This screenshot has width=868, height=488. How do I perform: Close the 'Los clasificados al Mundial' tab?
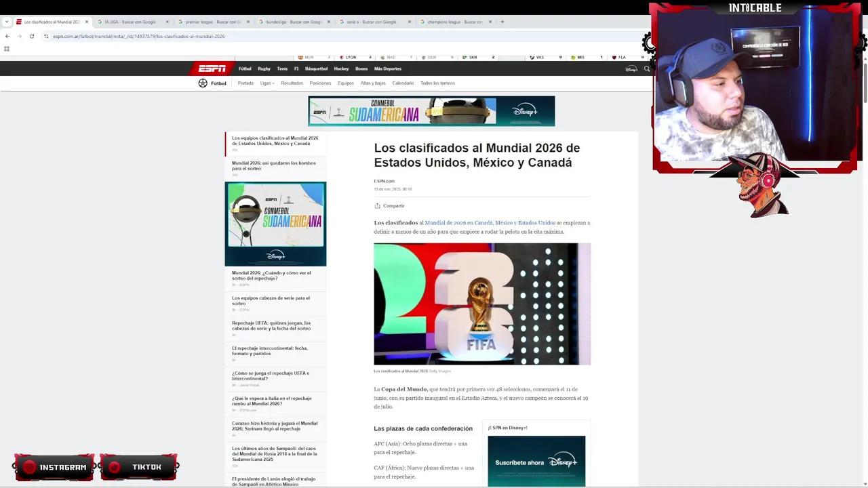[x=87, y=22]
